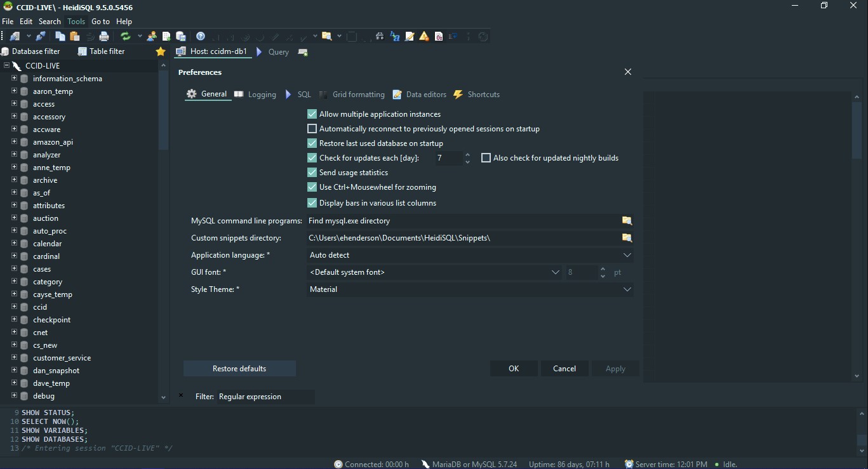868x469 pixels.
Task: Click the Refresh toolbar icon
Action: [x=125, y=36]
